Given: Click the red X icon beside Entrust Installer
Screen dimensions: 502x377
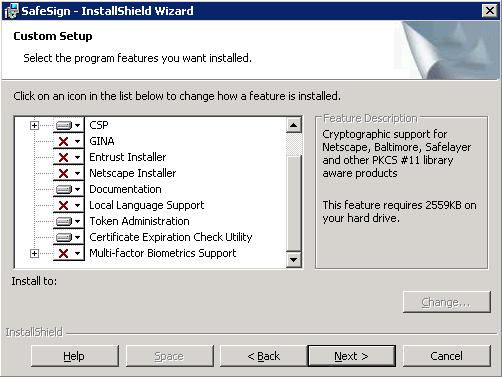Looking at the screenshot, I should tap(63, 157).
